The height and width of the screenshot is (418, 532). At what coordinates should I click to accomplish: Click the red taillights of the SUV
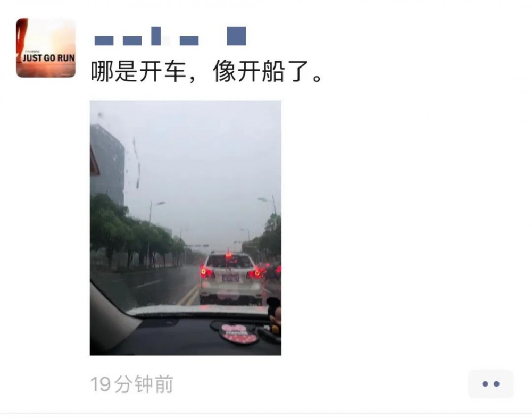click(231, 272)
